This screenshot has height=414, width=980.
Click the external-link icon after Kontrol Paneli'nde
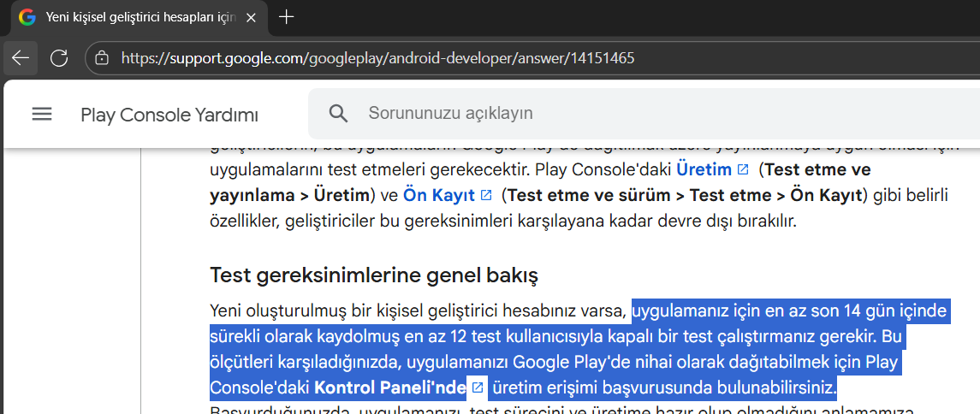click(478, 387)
